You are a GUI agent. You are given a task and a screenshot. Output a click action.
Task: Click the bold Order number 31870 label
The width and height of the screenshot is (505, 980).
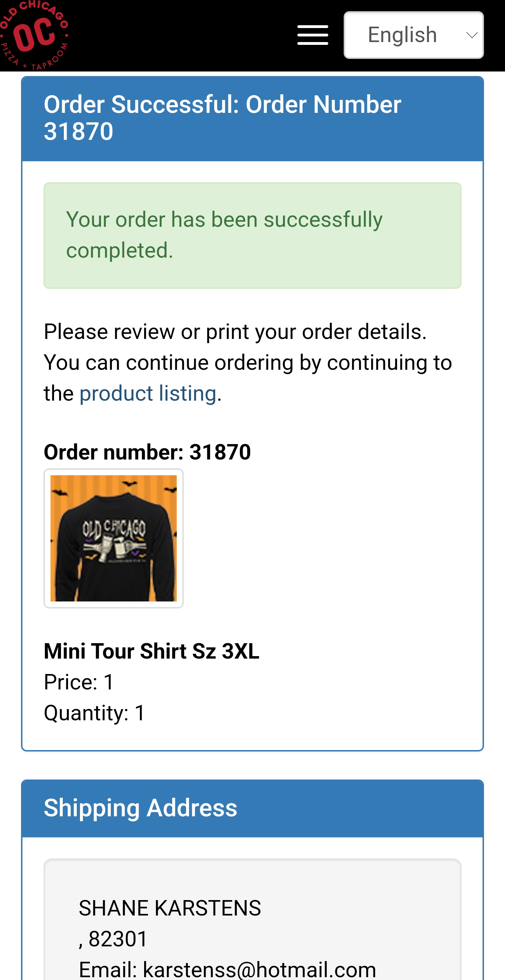(x=147, y=452)
